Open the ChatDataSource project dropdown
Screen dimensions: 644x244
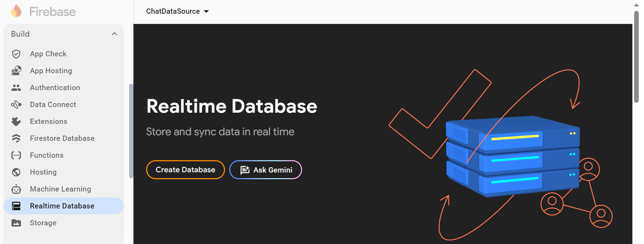pyautogui.click(x=177, y=11)
